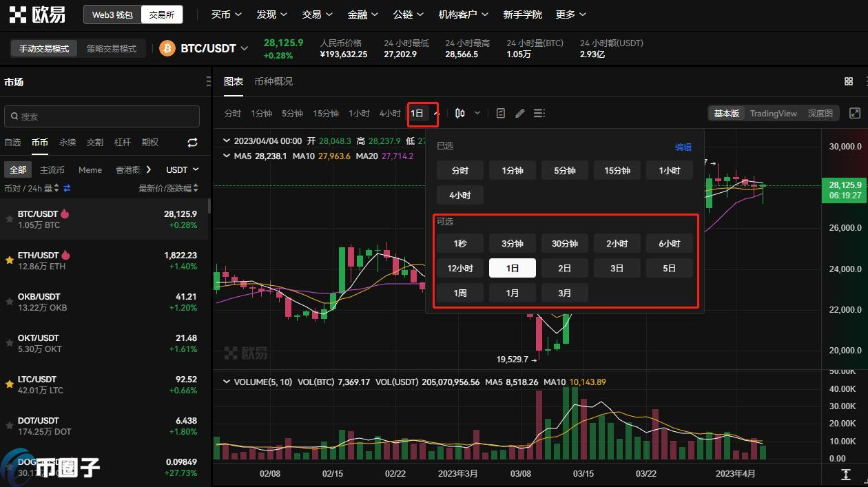Open the 新手学院 link
The width and height of the screenshot is (868, 487).
click(x=523, y=14)
